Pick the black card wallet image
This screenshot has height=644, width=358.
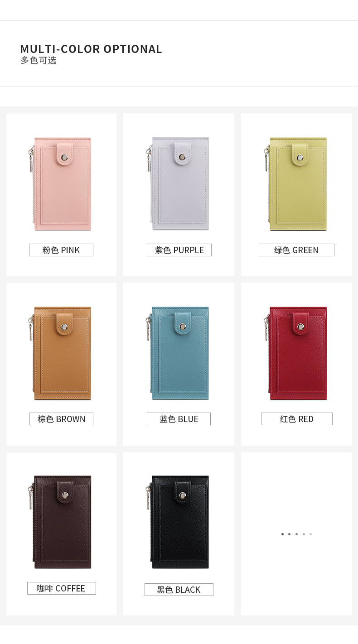pyautogui.click(x=178, y=522)
